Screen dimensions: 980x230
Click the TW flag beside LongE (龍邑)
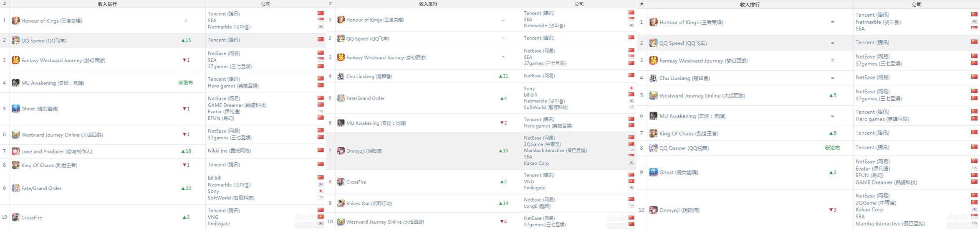pos(631,206)
